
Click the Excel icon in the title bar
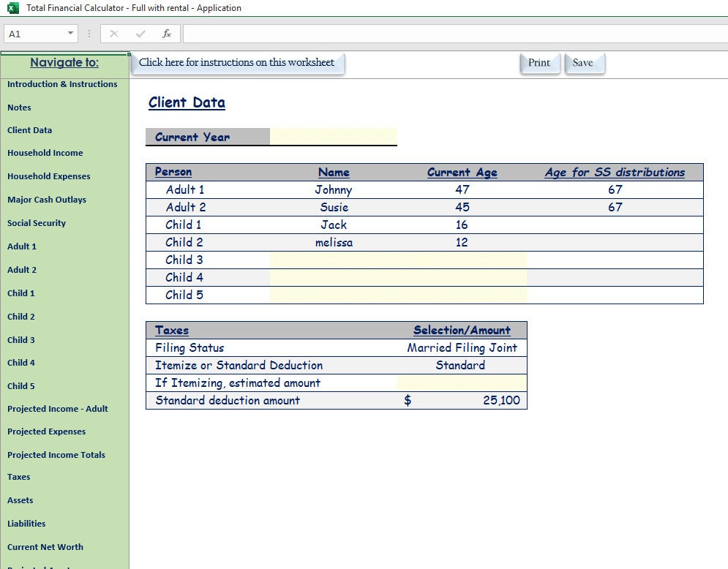click(10, 7)
